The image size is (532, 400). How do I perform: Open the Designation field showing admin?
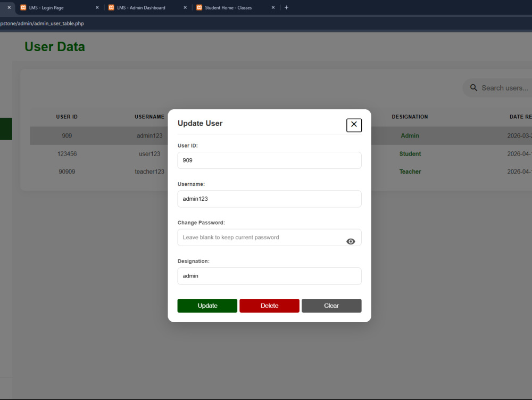click(269, 276)
